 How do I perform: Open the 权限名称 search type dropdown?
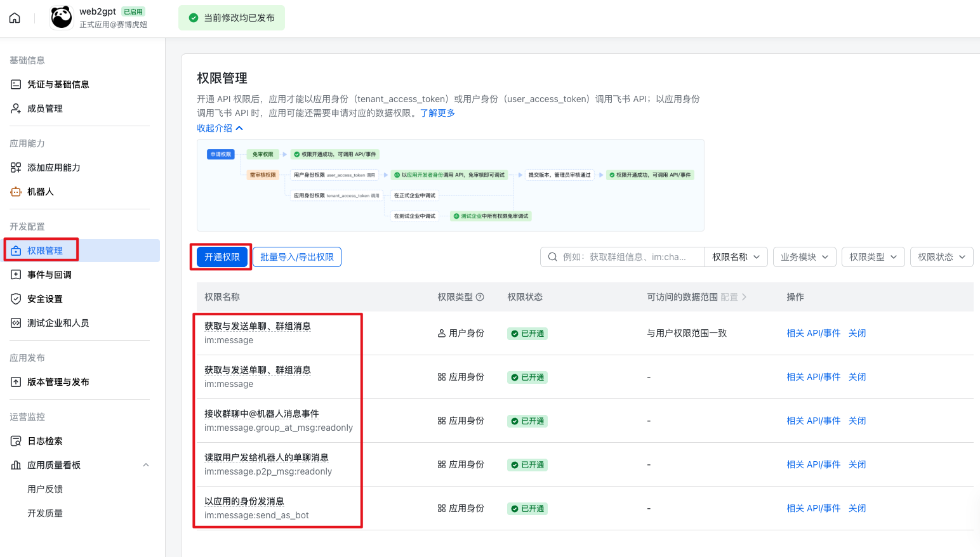[x=736, y=257]
